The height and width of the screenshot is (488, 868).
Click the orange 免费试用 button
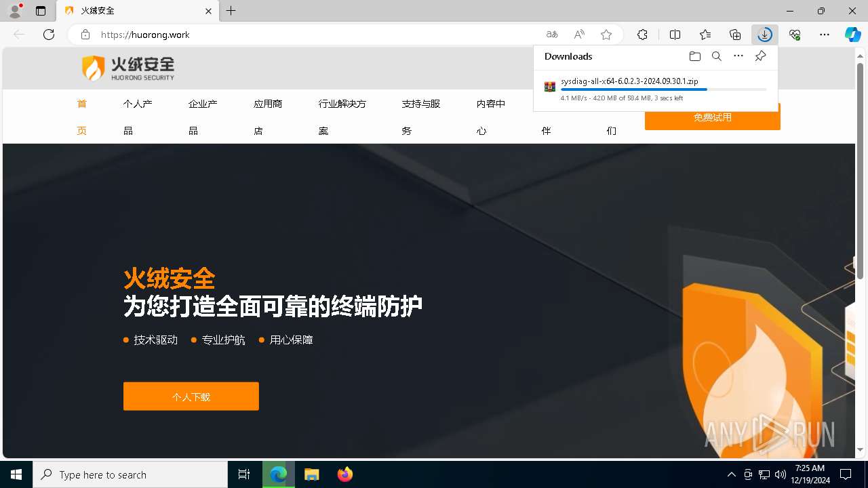(713, 118)
